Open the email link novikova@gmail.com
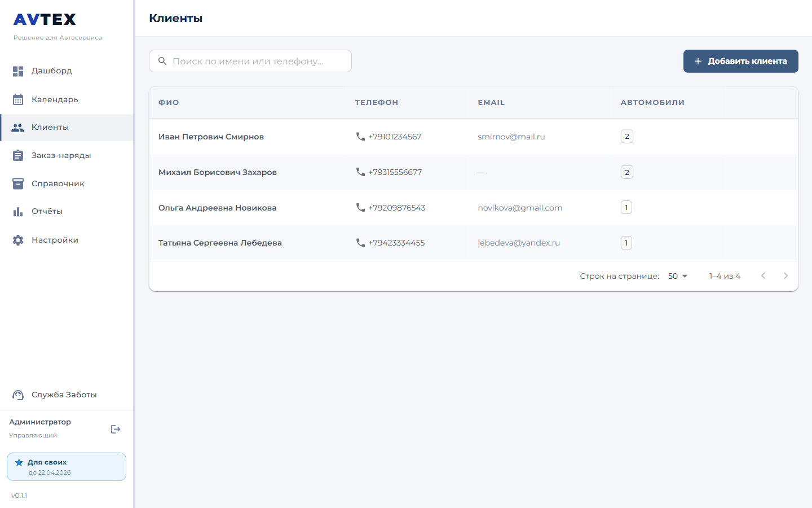 (519, 207)
